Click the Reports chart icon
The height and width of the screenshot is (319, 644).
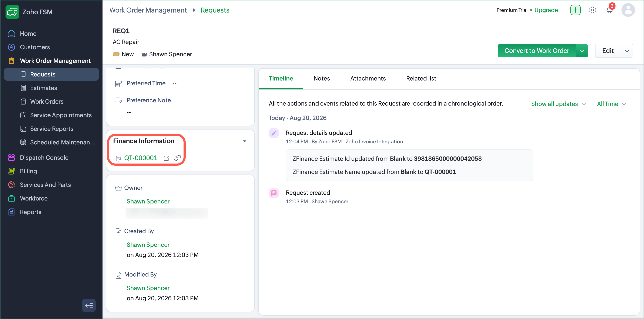pyautogui.click(x=11, y=212)
